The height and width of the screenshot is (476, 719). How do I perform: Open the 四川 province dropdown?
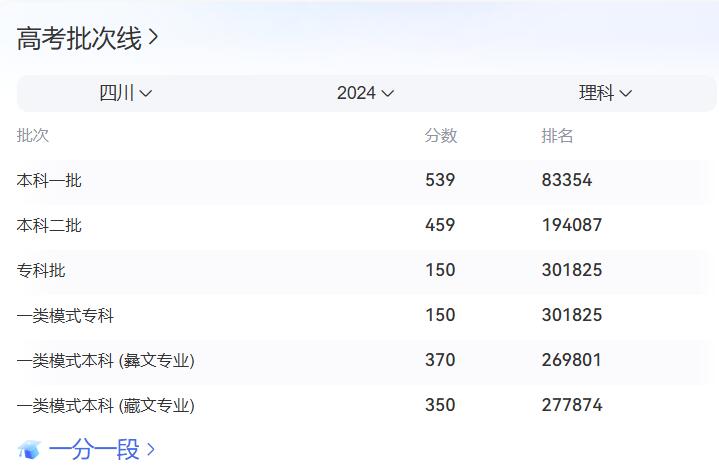coord(126,93)
